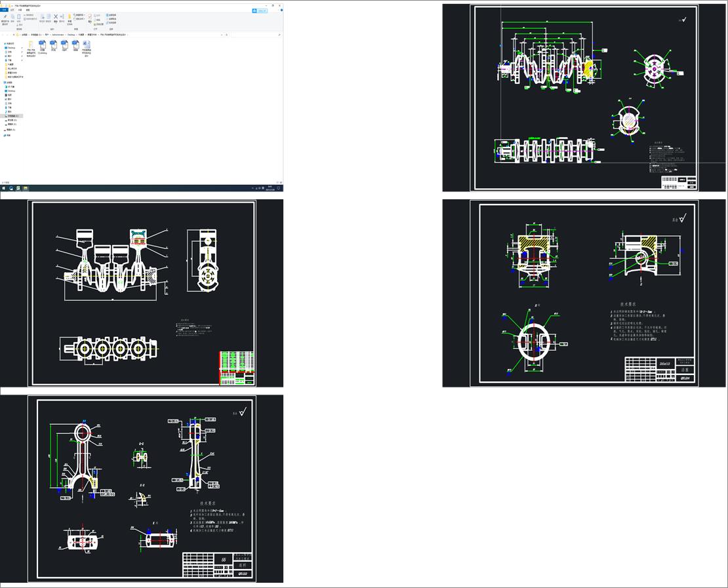Select the first DWG drawing file
This screenshot has height=588, width=728.
coord(43,44)
